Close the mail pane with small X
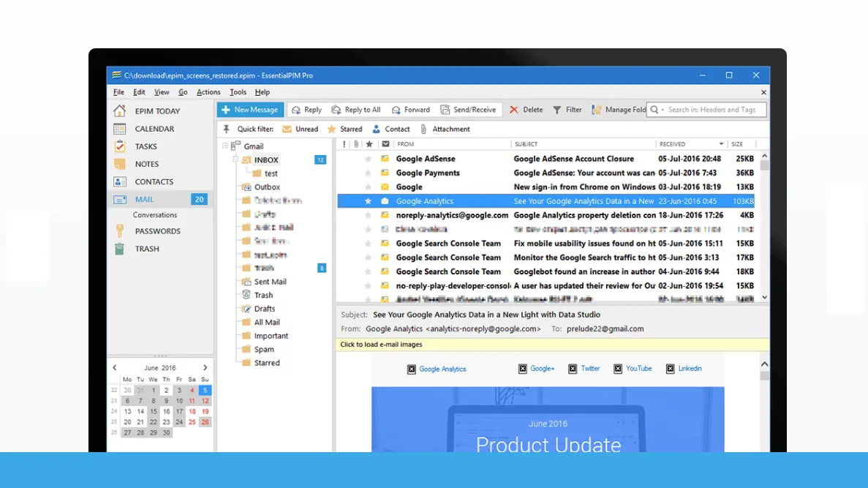Screen dimensions: 868x488 [763, 92]
